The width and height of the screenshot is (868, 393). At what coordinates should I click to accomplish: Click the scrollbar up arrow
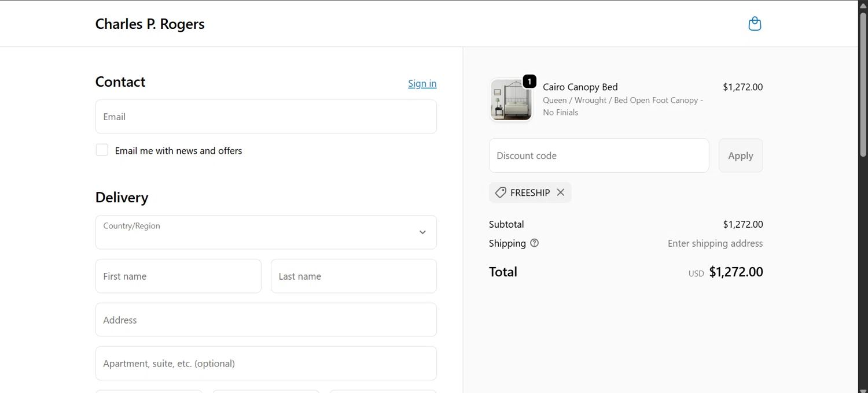(x=863, y=5)
